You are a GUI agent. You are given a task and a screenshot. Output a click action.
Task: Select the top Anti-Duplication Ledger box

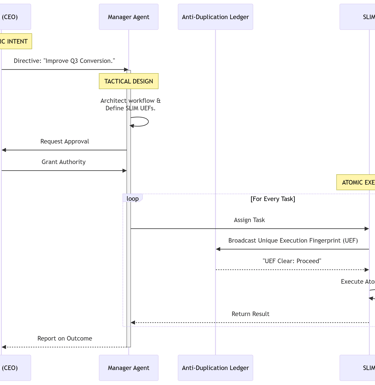pyautogui.click(x=215, y=17)
